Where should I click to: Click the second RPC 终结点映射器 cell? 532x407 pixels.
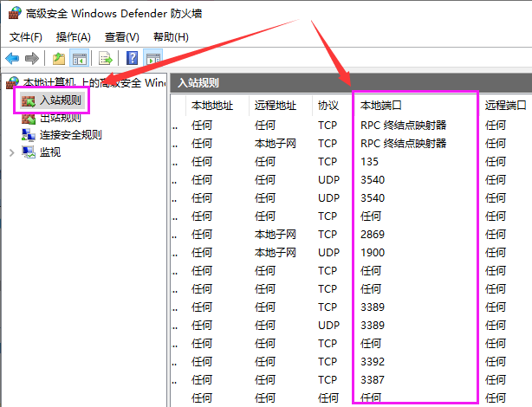(x=404, y=144)
